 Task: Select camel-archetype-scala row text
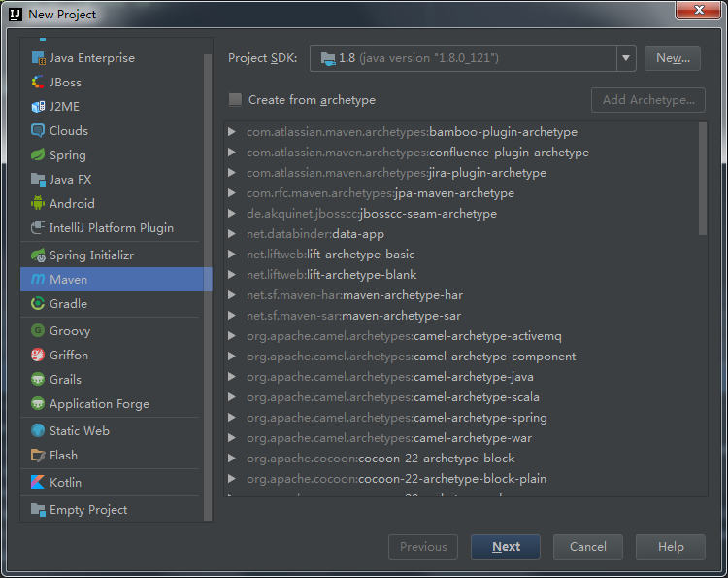coord(393,397)
